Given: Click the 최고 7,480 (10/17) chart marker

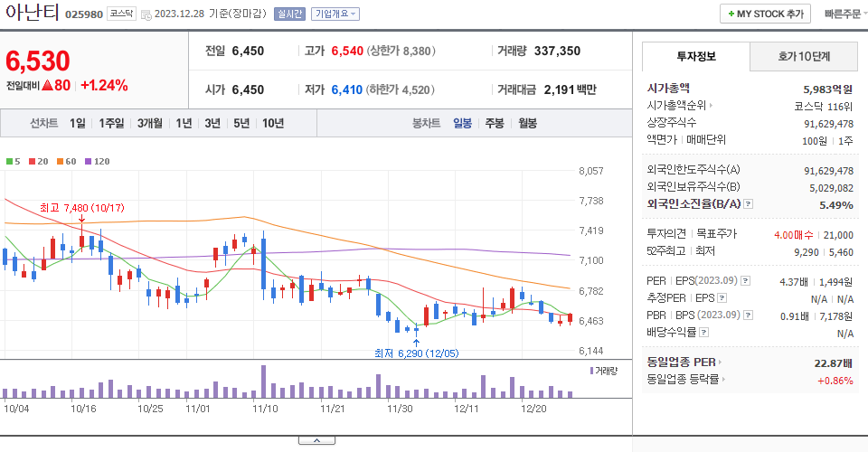Looking at the screenshot, I should [82, 208].
